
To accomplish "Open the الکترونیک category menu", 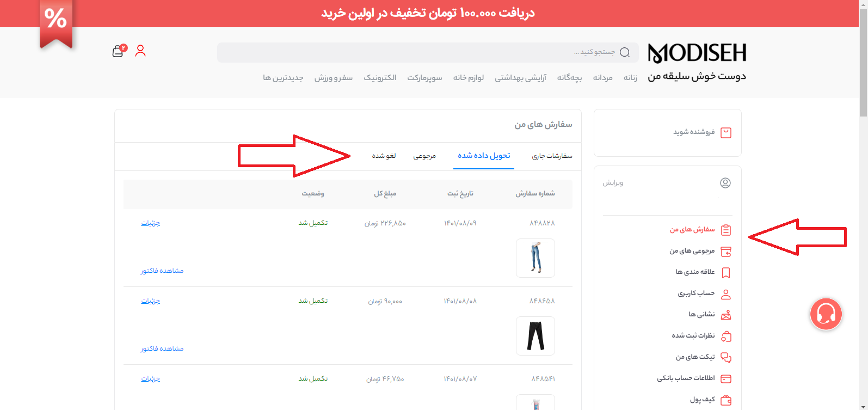I will coord(380,78).
